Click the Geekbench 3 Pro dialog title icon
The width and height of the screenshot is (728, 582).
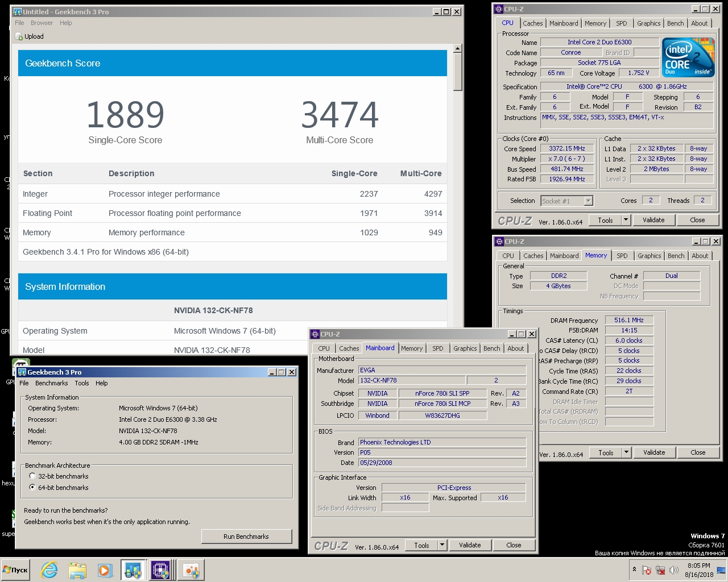tap(22, 372)
